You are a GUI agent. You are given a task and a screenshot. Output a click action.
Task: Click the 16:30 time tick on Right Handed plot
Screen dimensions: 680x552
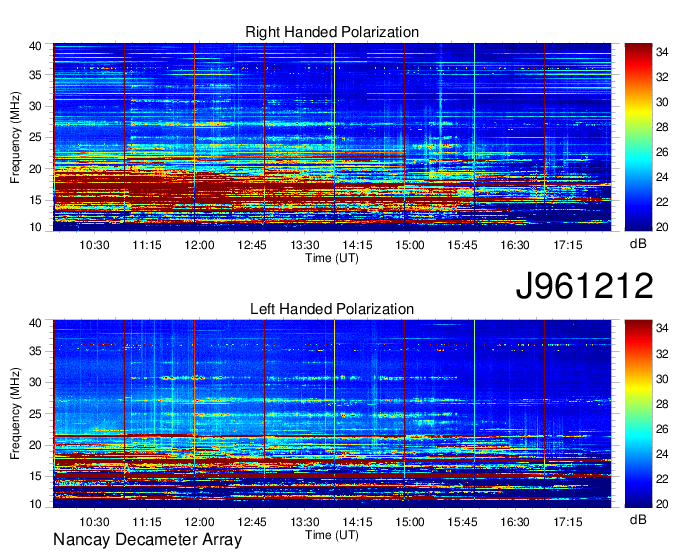click(515, 245)
